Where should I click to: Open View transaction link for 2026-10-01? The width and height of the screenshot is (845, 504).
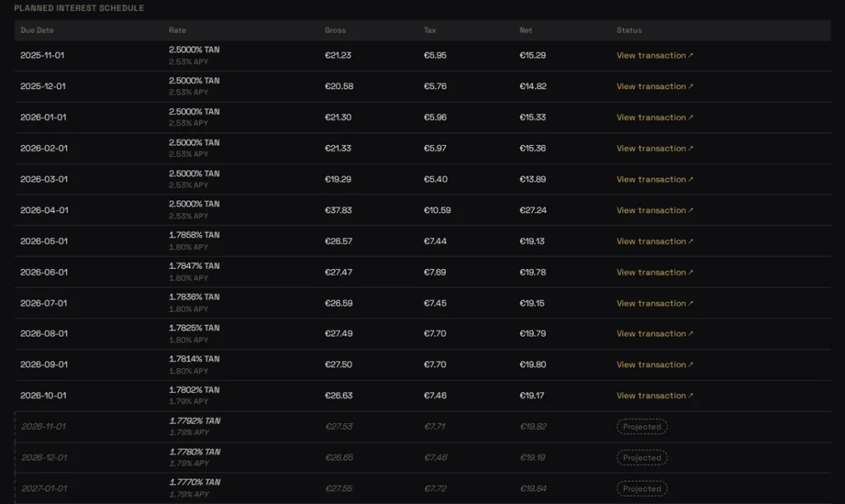654,396
